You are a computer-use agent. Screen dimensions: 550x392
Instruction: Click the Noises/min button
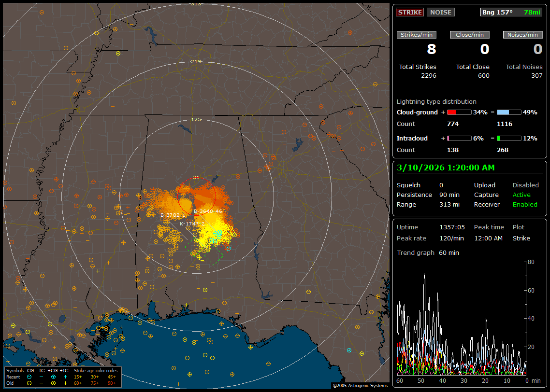pyautogui.click(x=523, y=35)
